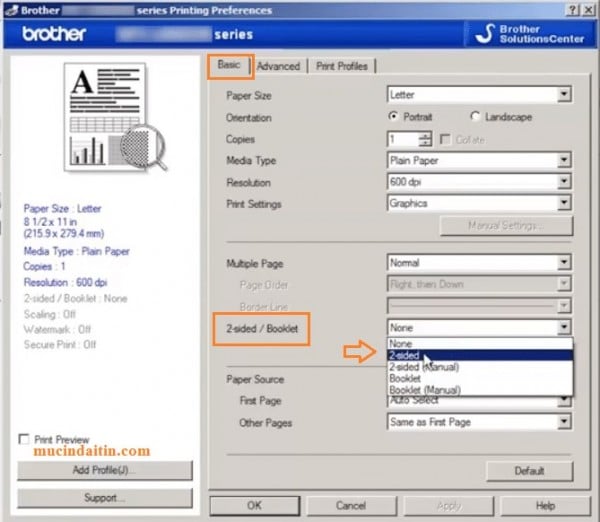This screenshot has height=522, width=600.
Task: Click the Help button
Action: pos(546,506)
